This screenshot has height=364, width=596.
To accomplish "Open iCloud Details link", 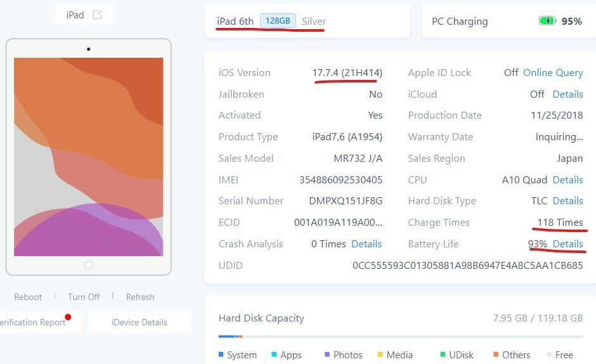I will 567,94.
